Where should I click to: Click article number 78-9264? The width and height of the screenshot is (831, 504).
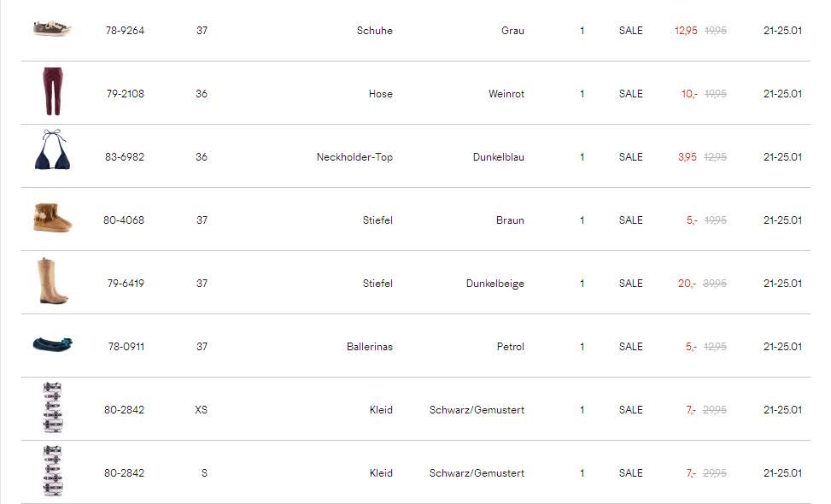[125, 31]
